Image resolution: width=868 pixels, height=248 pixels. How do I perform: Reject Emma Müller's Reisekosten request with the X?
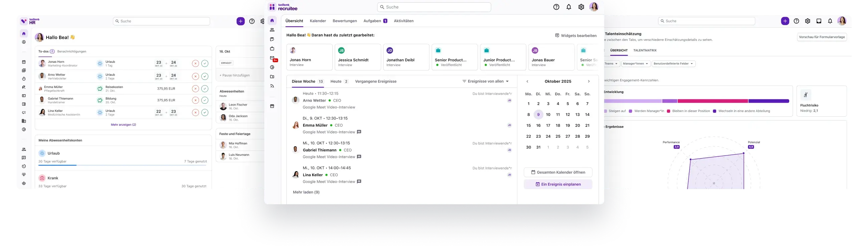(195, 89)
